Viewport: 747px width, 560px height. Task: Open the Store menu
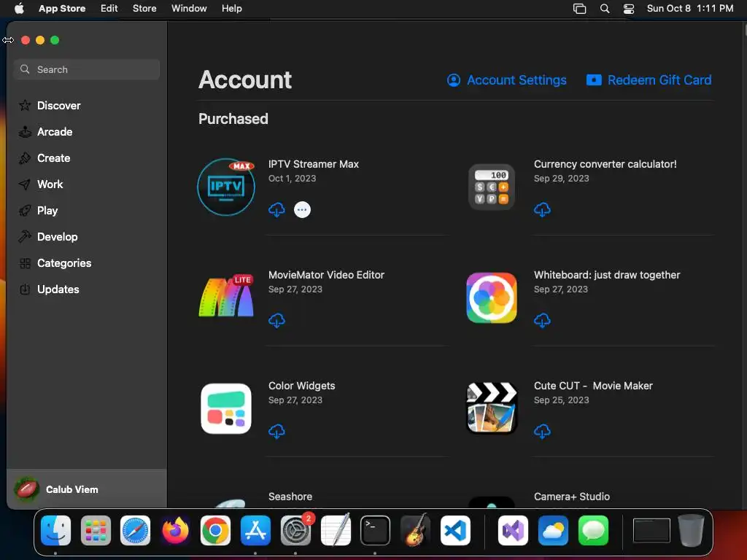pyautogui.click(x=144, y=8)
